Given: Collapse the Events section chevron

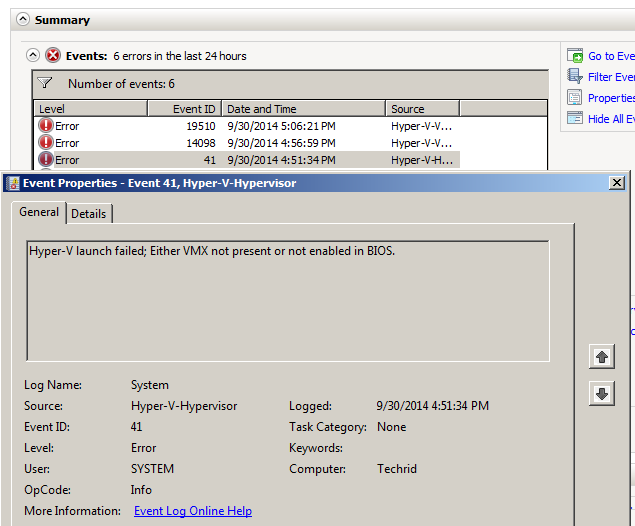Looking at the screenshot, I should coord(33,56).
